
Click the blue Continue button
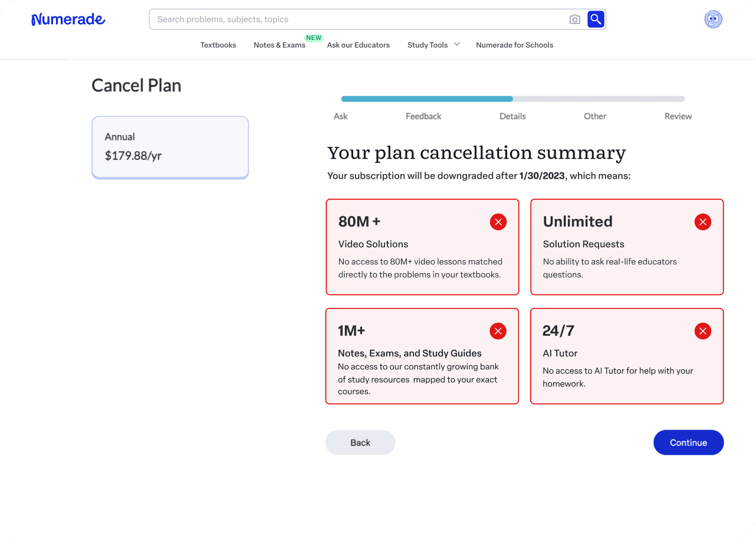(688, 442)
